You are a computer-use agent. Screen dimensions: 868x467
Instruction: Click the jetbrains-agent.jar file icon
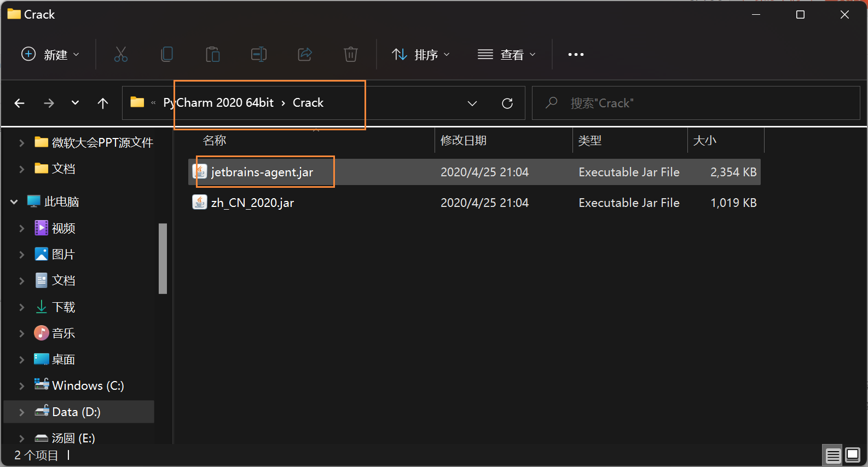point(200,172)
